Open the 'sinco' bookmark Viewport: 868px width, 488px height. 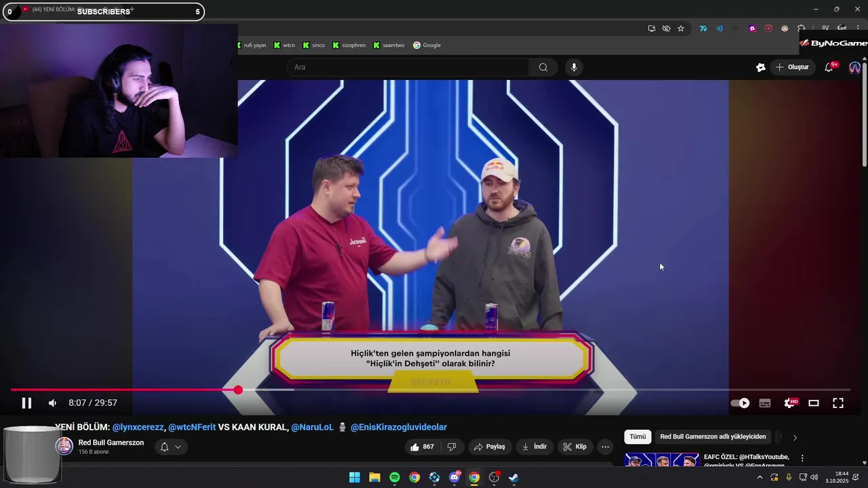pos(313,45)
